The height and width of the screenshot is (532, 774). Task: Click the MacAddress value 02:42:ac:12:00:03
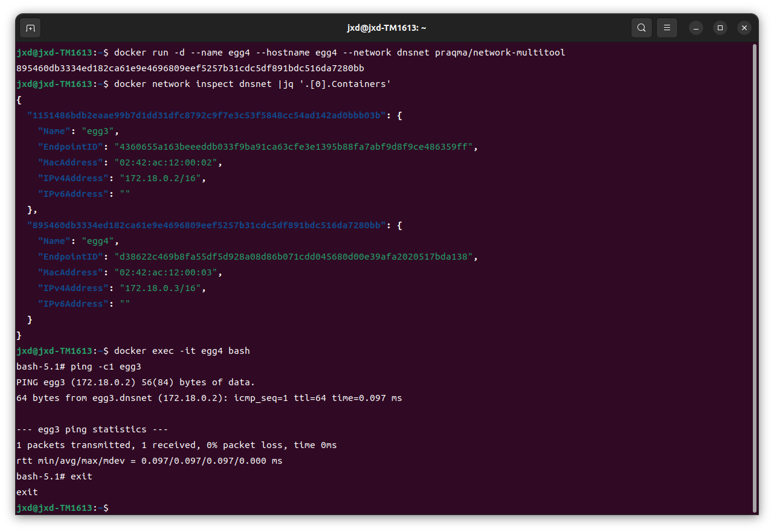click(161, 272)
